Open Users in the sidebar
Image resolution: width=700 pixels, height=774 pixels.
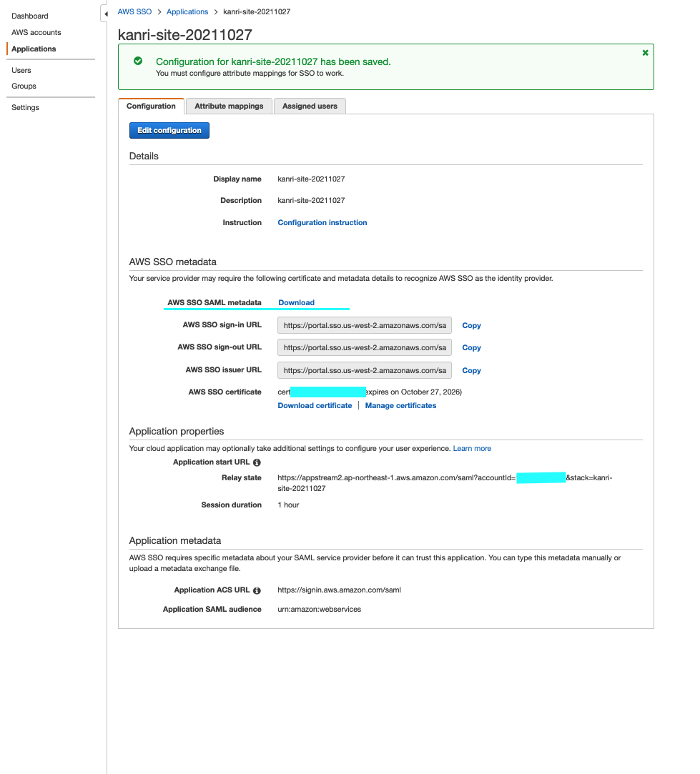pyautogui.click(x=21, y=70)
